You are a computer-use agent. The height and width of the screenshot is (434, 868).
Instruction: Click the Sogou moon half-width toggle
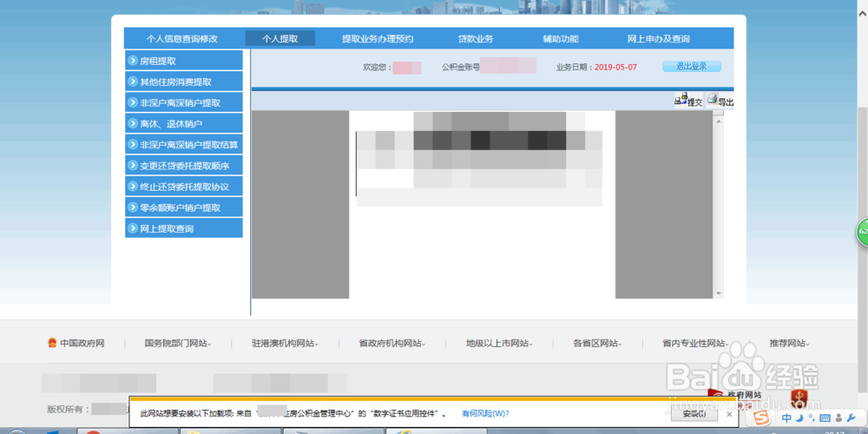point(799,418)
